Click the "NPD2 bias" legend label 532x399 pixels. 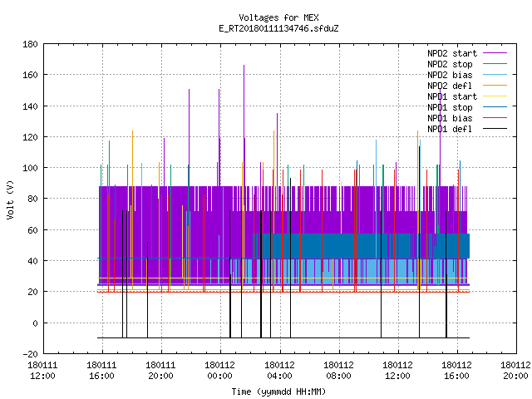(450, 75)
